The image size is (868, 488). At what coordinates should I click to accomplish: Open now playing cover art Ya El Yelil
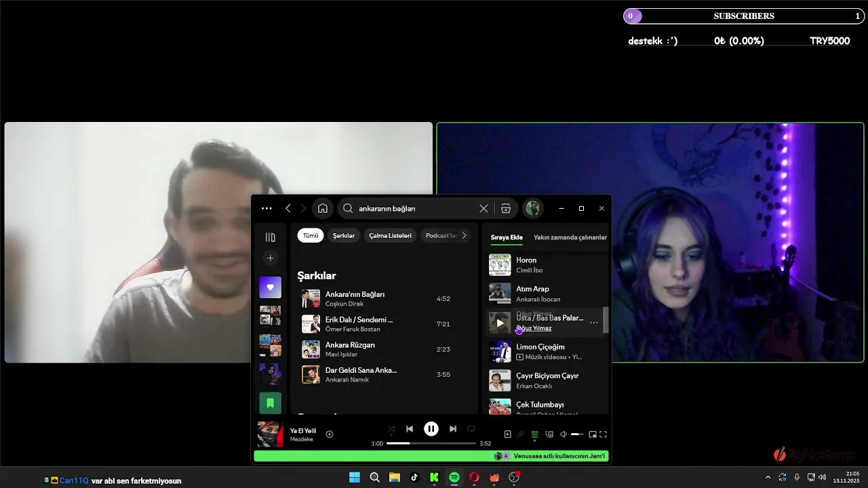point(271,434)
